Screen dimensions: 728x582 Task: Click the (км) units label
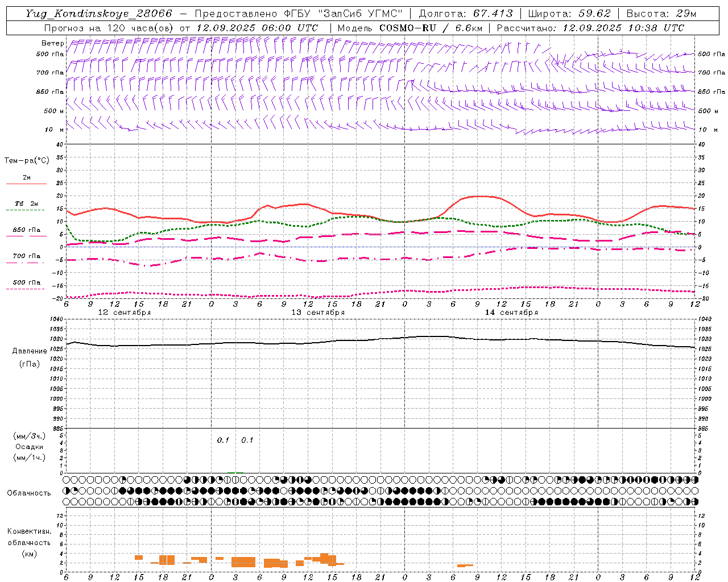(x=29, y=554)
